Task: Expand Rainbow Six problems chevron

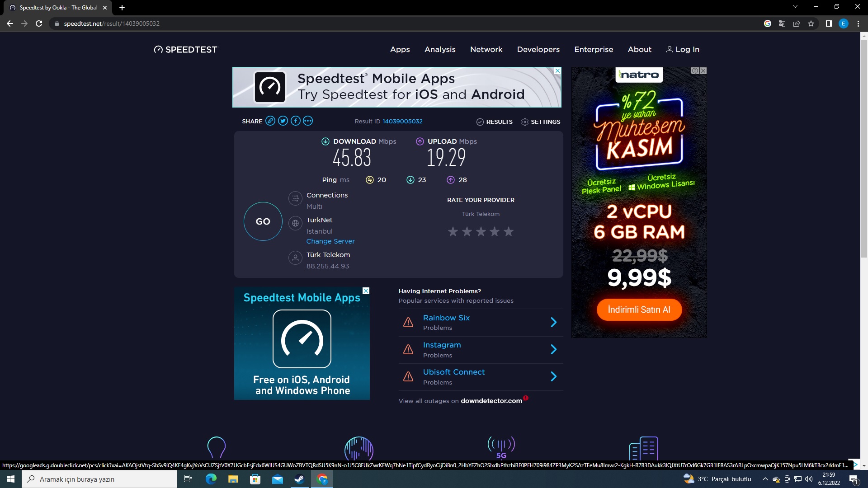Action: pos(554,322)
